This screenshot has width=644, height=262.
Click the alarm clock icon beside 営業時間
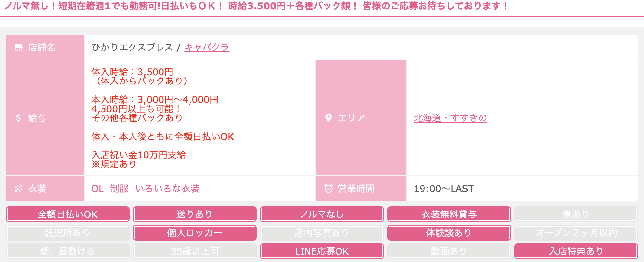point(328,188)
